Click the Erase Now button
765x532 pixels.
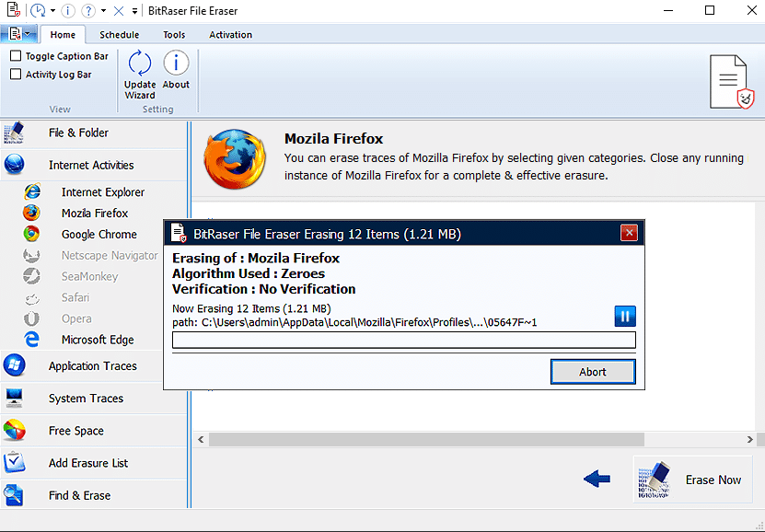coord(693,480)
